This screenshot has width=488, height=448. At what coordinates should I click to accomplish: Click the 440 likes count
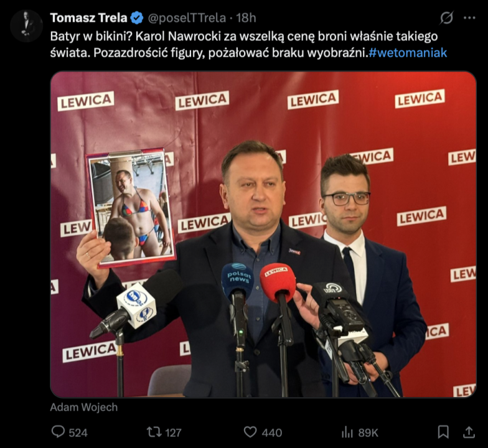click(x=272, y=433)
